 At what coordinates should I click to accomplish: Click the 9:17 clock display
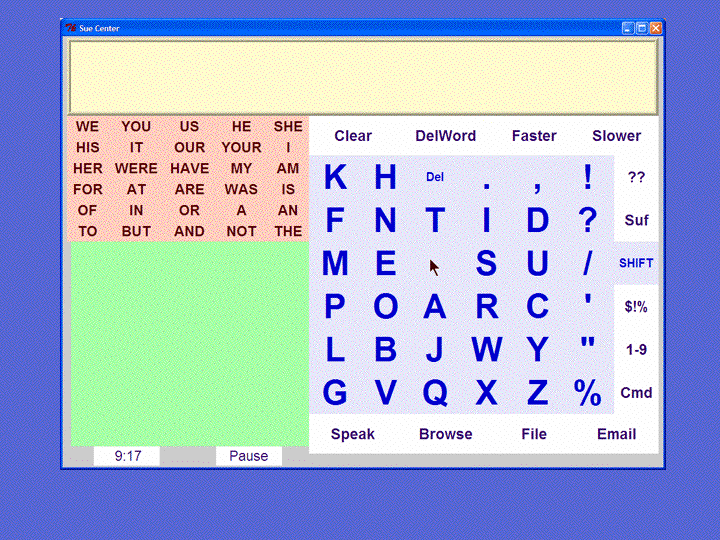(127, 456)
